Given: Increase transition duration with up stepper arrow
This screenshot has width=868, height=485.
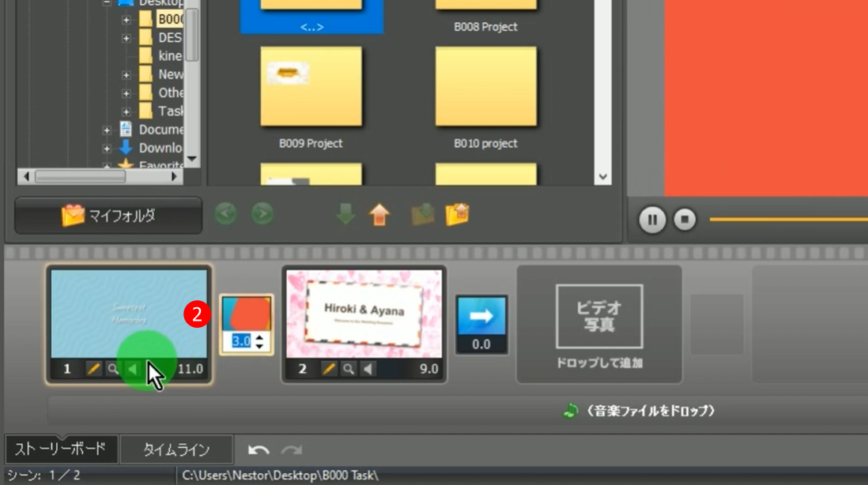Looking at the screenshot, I should tap(260, 337).
